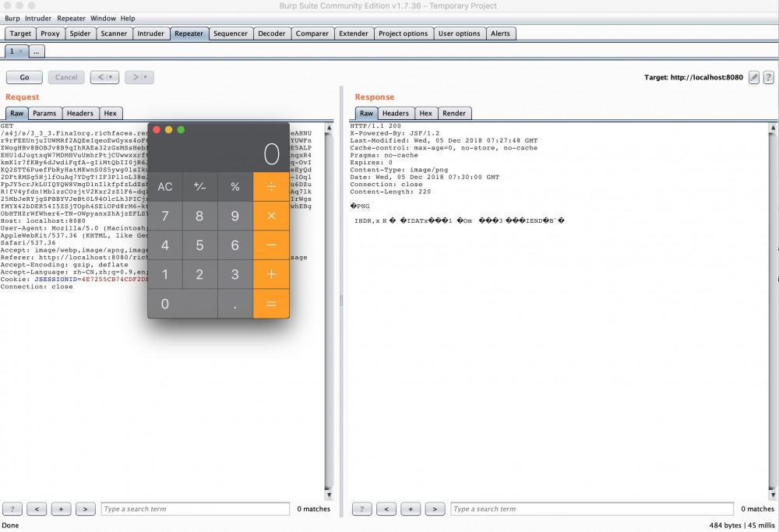Open the Window menu
The image size is (779, 532).
pyautogui.click(x=103, y=18)
